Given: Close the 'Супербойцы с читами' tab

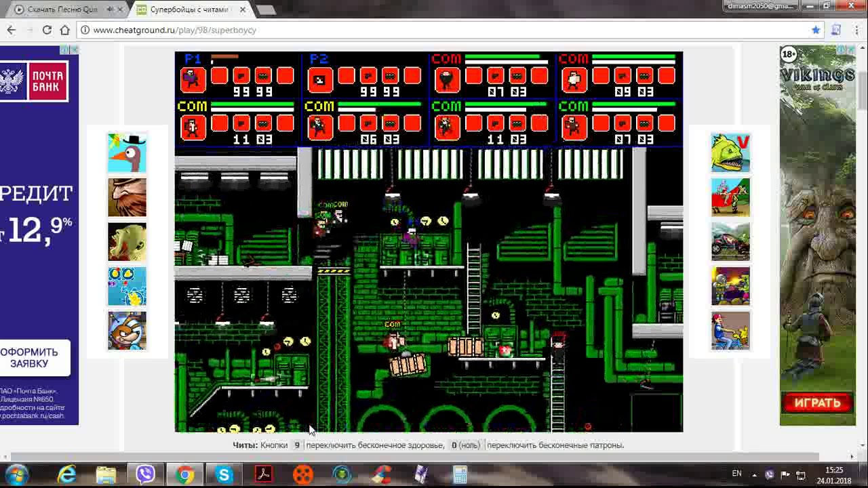Looking at the screenshot, I should click(x=242, y=9).
